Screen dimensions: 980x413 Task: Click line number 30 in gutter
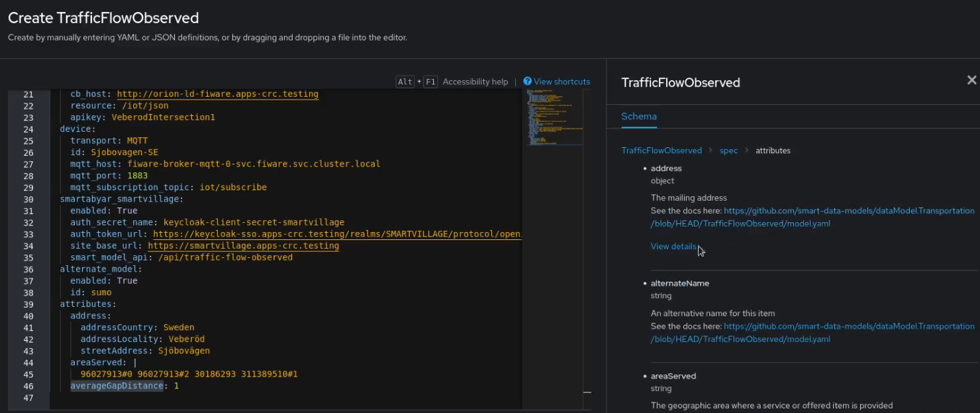[x=28, y=199]
